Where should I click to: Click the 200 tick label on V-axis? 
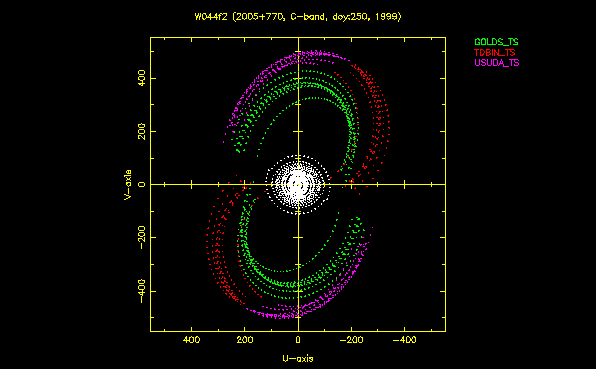point(142,131)
